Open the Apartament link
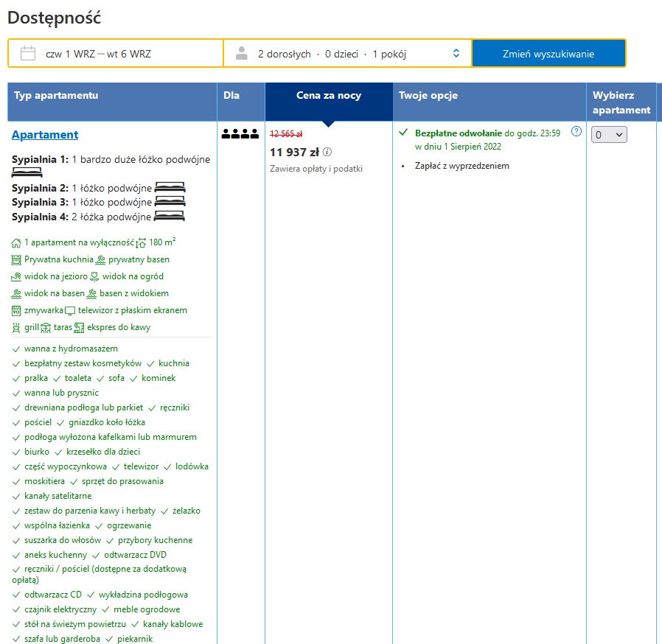 point(45,135)
